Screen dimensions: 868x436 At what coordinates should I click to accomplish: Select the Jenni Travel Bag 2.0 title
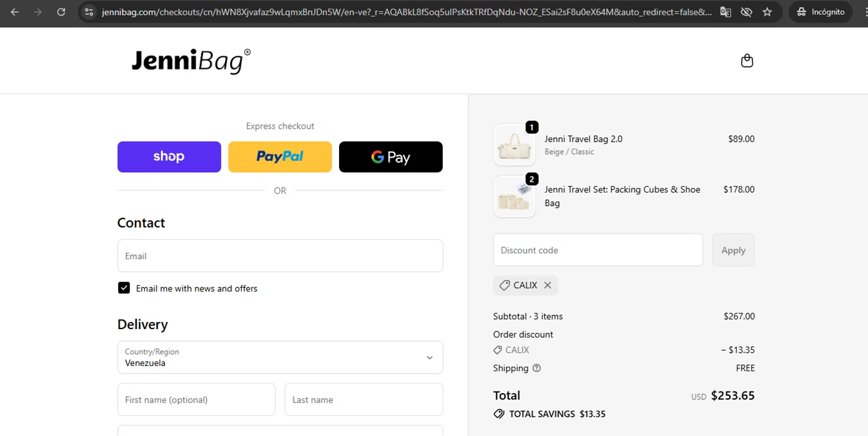point(583,139)
